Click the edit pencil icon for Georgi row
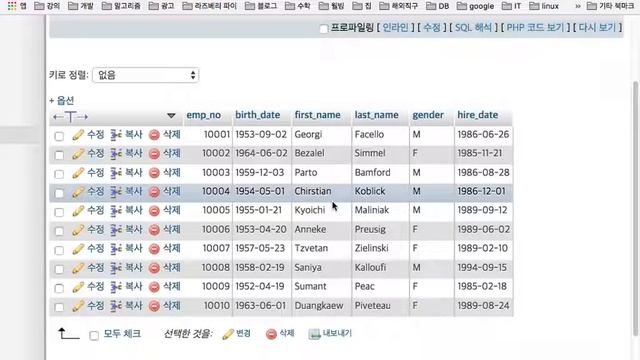Image resolution: width=640 pixels, height=360 pixels. (78, 135)
